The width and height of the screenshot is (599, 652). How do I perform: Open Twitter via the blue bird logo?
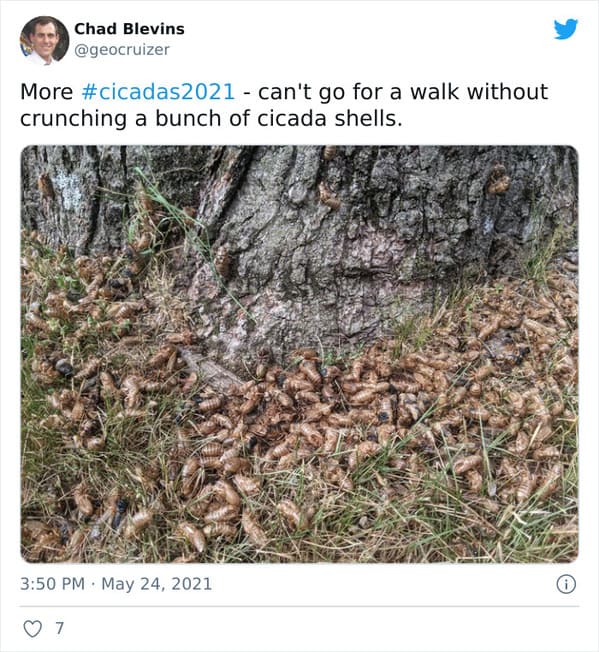pyautogui.click(x=565, y=29)
